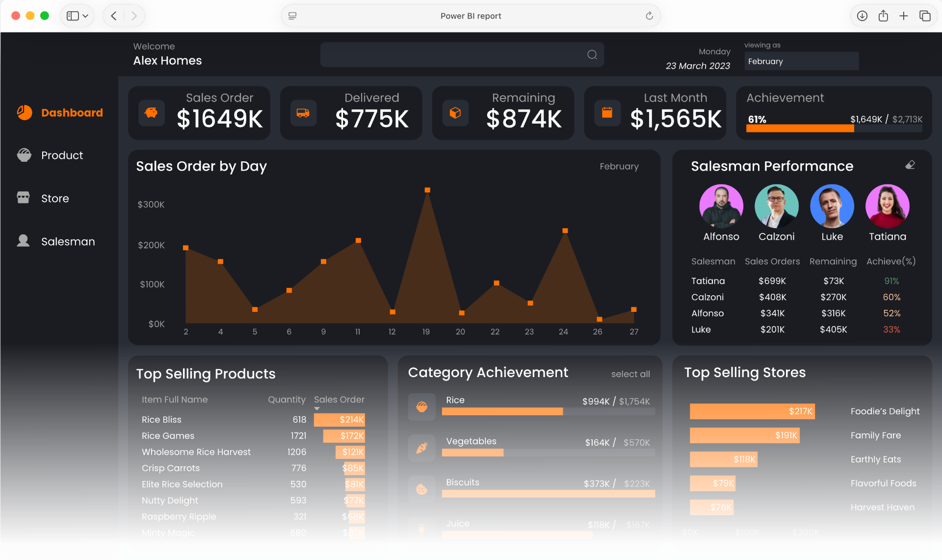Switch to Dashboard menu item

[x=72, y=113]
